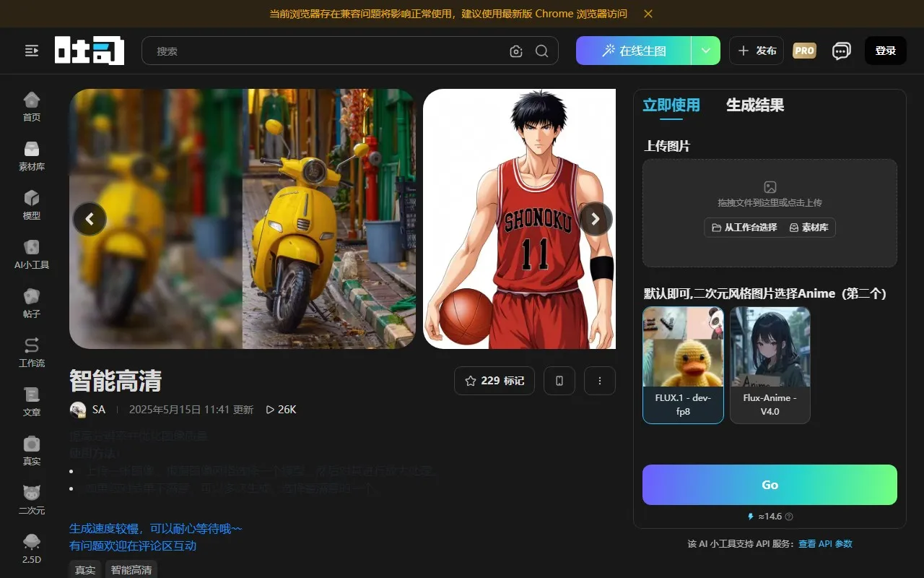Advance the carousel with the right arrow
The width and height of the screenshot is (924, 578).
click(595, 219)
